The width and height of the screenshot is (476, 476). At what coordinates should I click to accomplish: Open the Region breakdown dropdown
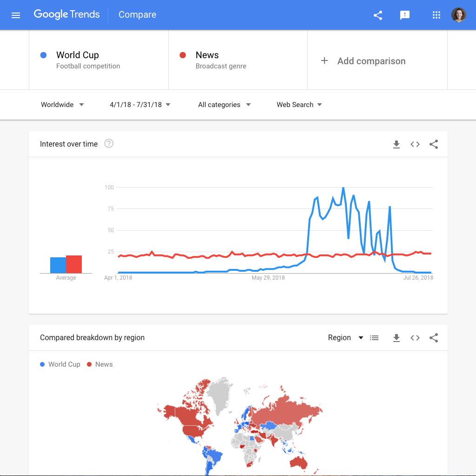coord(345,338)
